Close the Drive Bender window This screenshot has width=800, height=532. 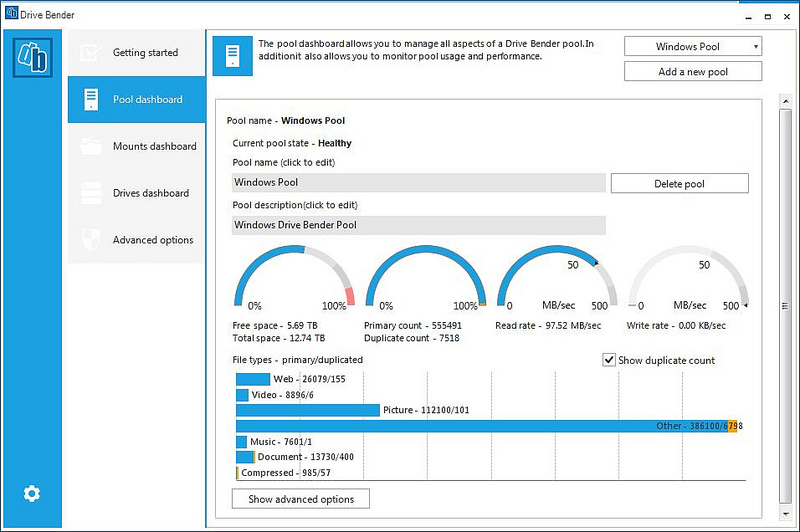(787, 17)
